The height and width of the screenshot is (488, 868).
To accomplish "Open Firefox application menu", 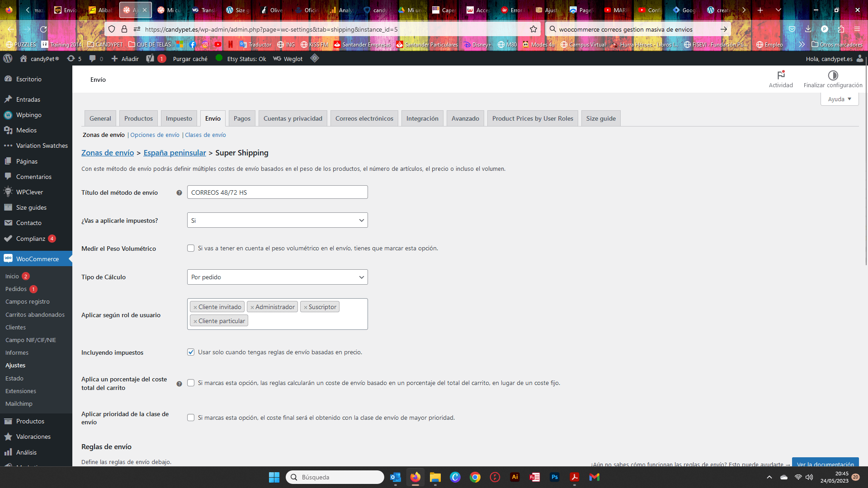I will (x=857, y=29).
